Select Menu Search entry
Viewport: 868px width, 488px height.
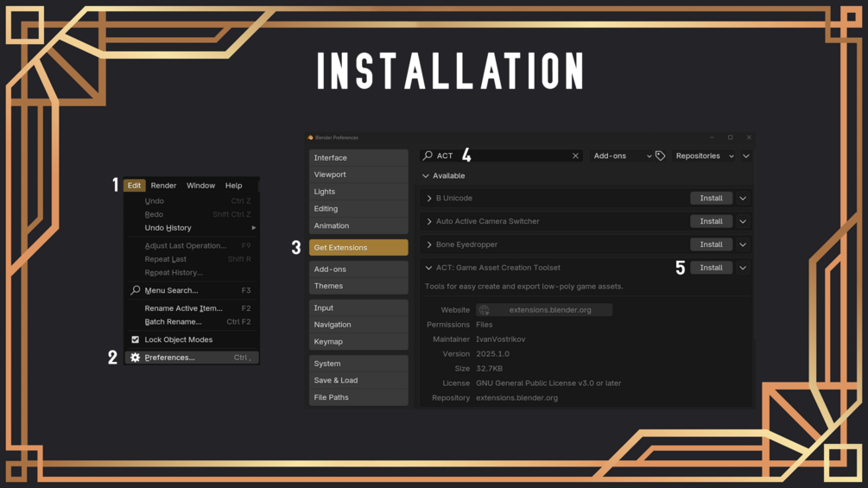point(192,290)
